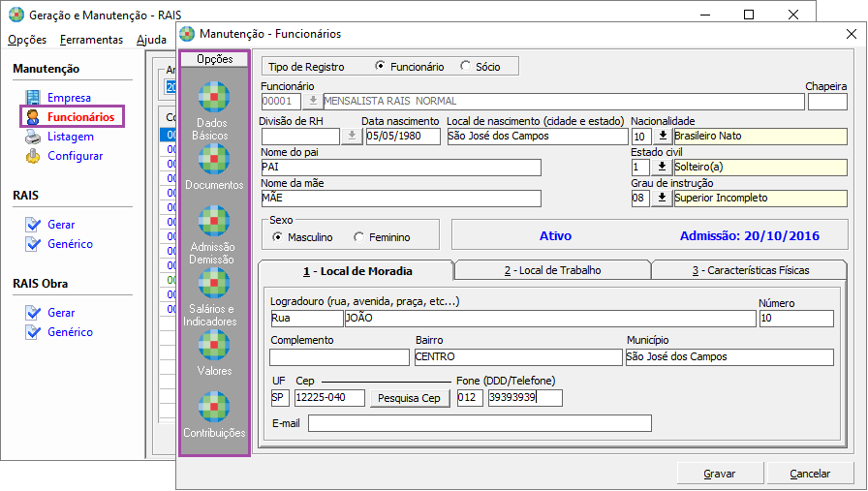Open the Divisão de RH lookup arrow
The width and height of the screenshot is (868, 491).
[352, 137]
